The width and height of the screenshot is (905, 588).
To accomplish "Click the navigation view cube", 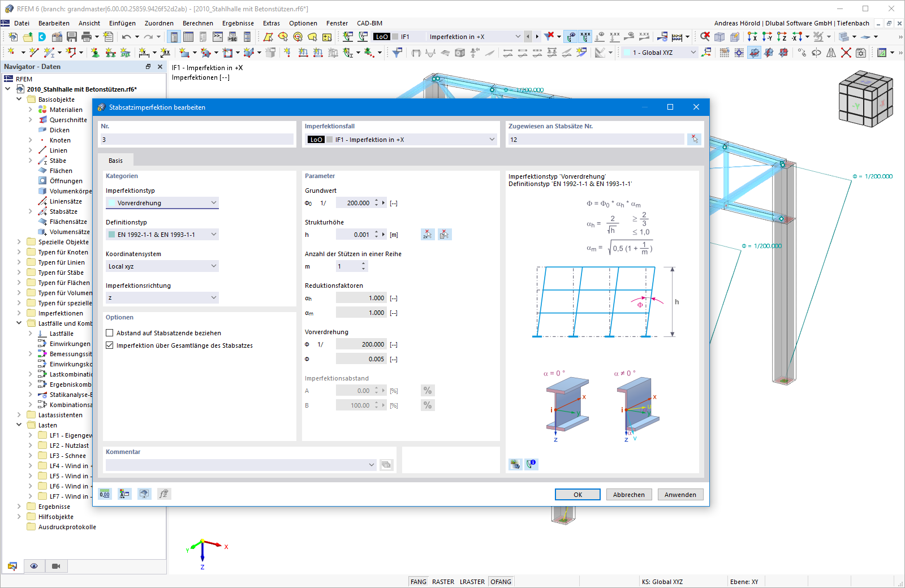I will pyautogui.click(x=865, y=98).
